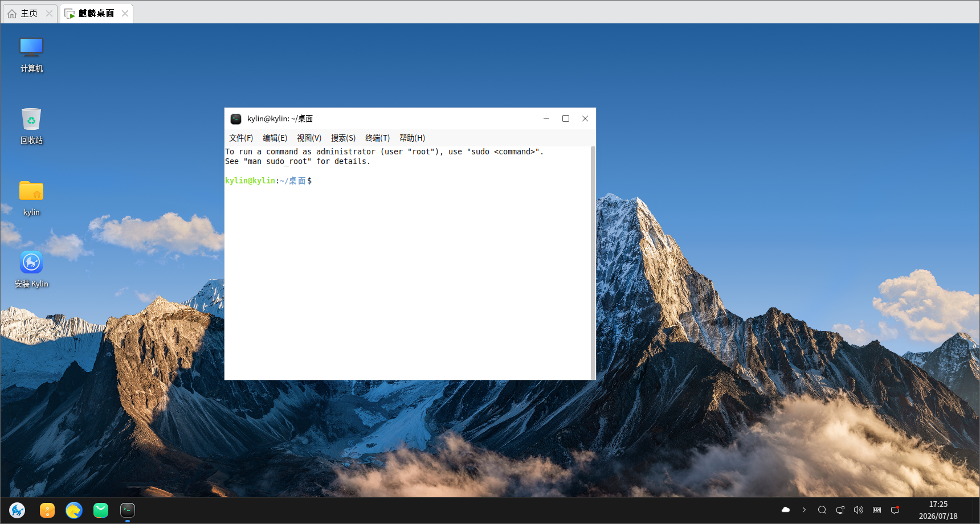Minimize the terminal window
The width and height of the screenshot is (980, 524).
(x=546, y=118)
